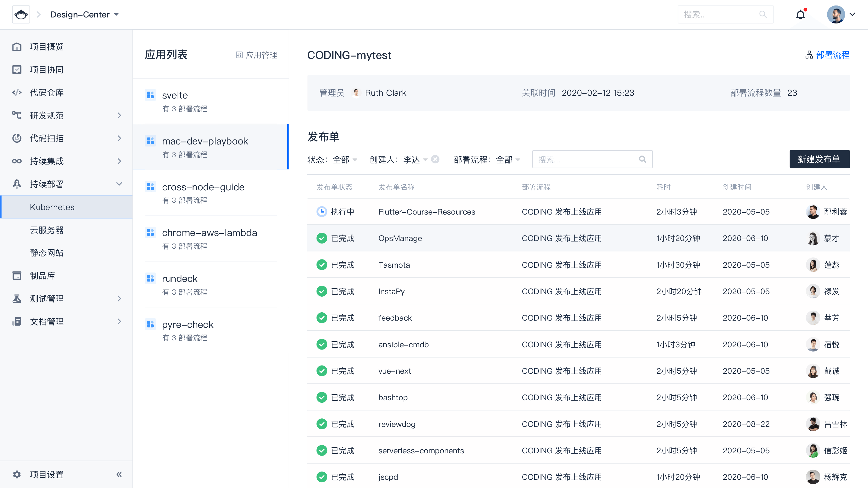Select 云服务器 in the sidebar
This screenshot has height=488, width=868.
47,230
